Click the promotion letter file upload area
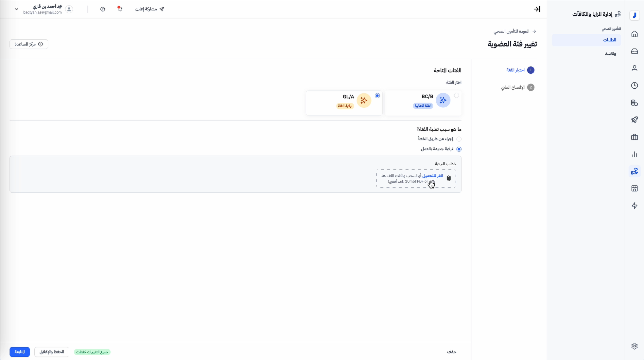This screenshot has width=644, height=360. [x=416, y=178]
